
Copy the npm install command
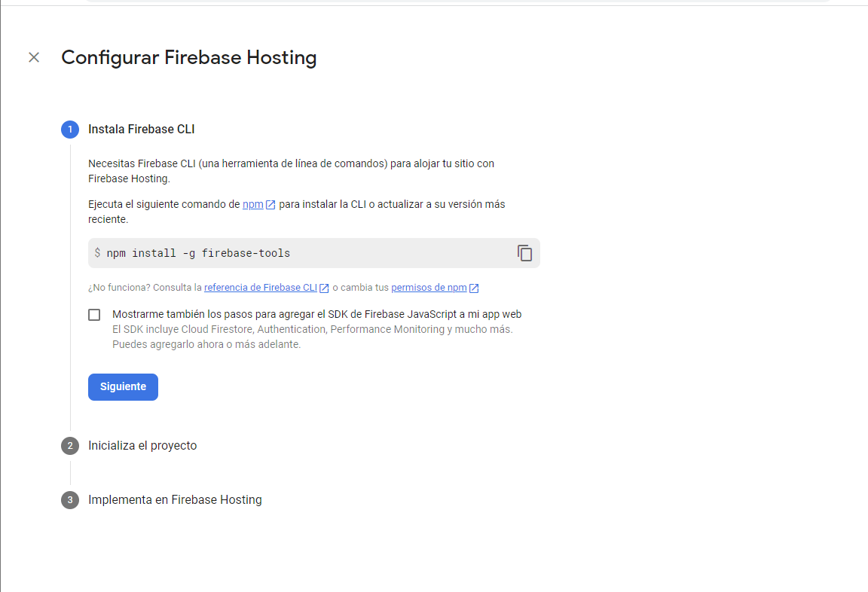[x=524, y=253]
